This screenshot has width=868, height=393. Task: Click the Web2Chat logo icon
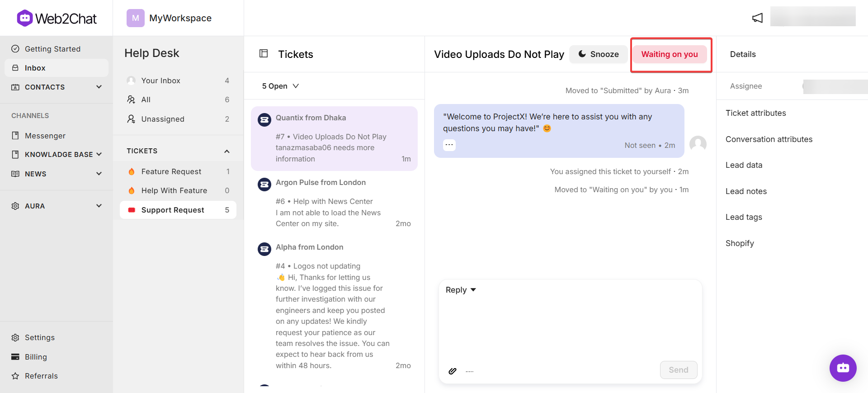(x=25, y=18)
